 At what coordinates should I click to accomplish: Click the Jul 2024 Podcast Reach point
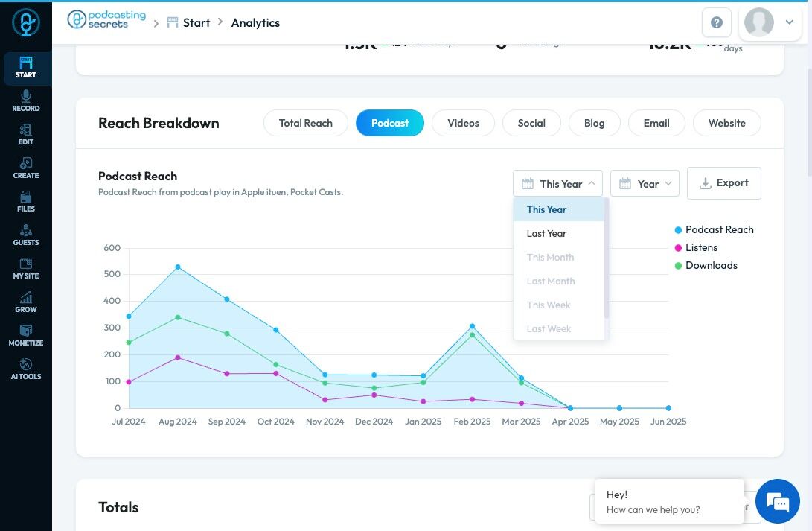[129, 317]
